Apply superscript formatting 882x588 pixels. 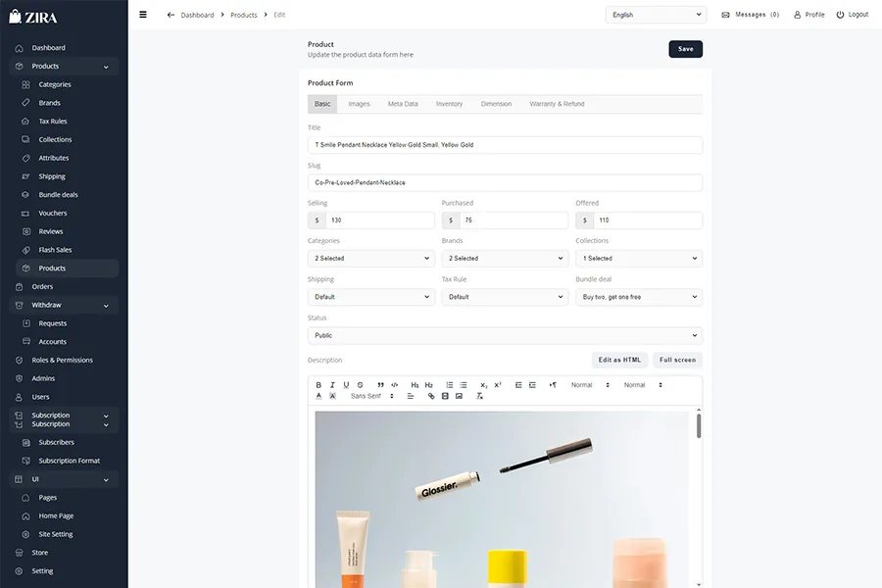pos(497,385)
